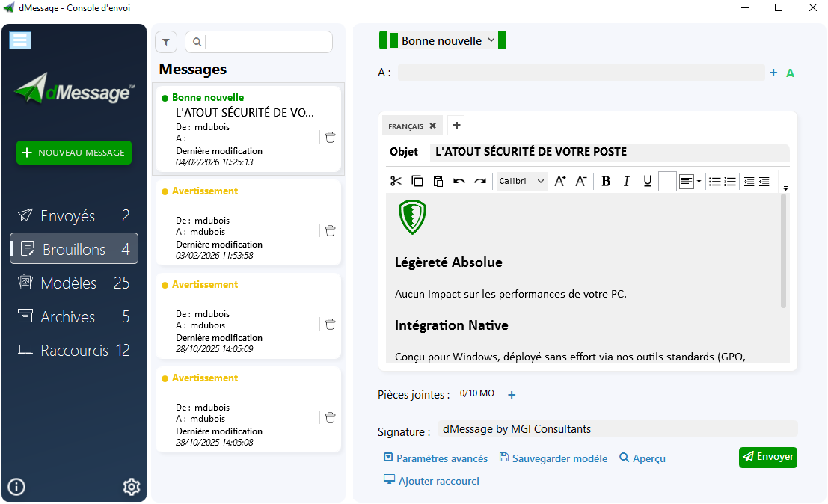The height and width of the screenshot is (504, 828).
Task: Click the Envoyer send button
Action: [767, 457]
